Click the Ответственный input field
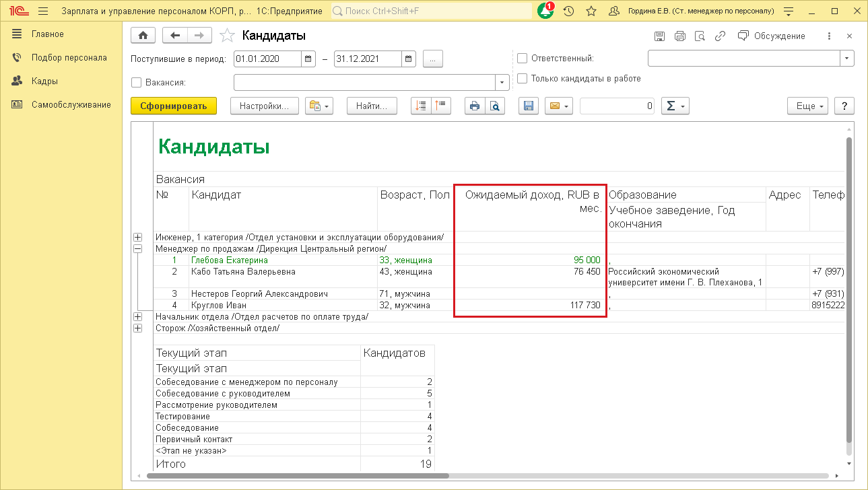This screenshot has height=490, width=868. coord(744,59)
